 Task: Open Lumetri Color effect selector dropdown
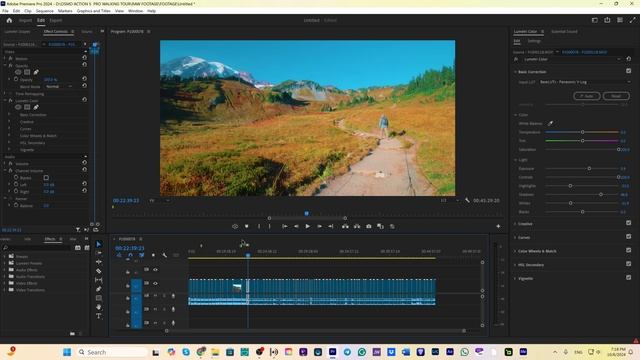coord(571,59)
